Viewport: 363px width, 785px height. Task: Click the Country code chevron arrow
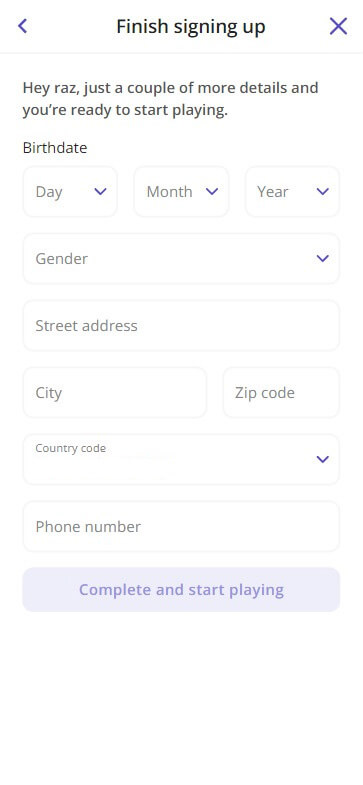click(323, 459)
